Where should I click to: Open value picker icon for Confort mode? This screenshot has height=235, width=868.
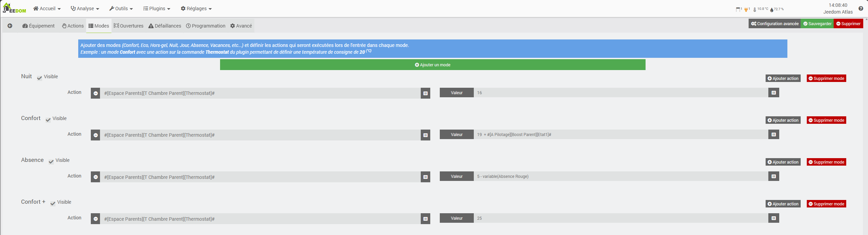point(773,135)
